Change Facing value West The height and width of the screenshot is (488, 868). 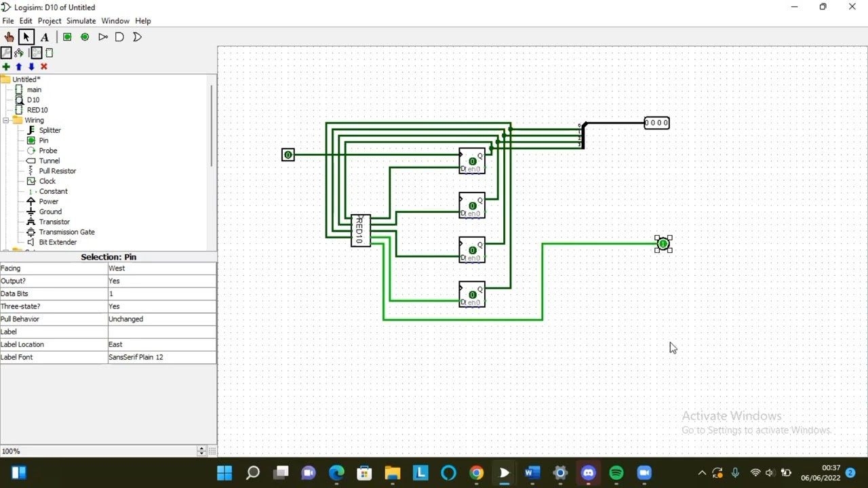coord(162,268)
